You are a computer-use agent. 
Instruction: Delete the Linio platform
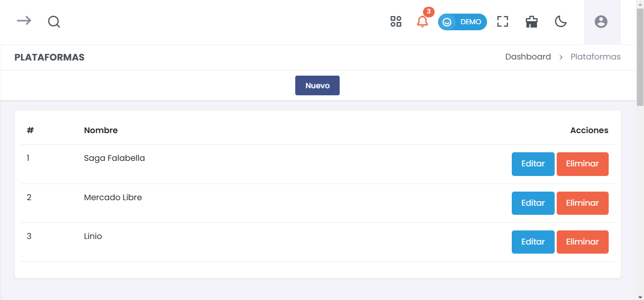tap(582, 242)
